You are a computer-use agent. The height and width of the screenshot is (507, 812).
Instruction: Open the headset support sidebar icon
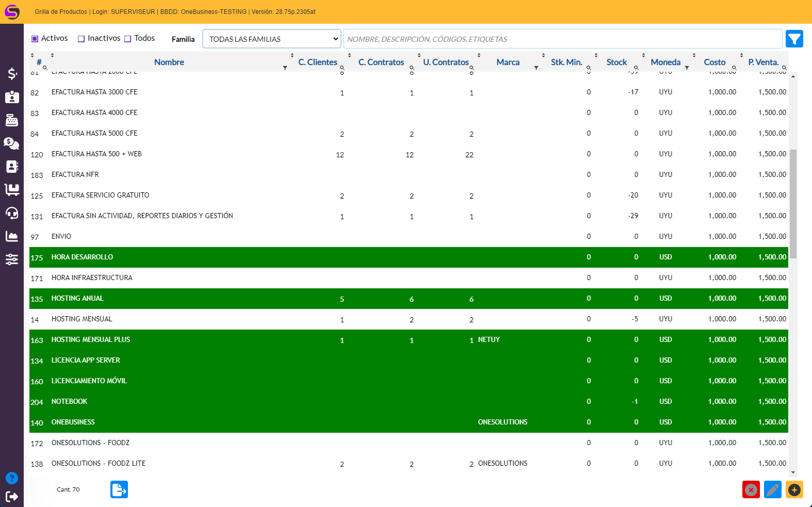point(12,213)
